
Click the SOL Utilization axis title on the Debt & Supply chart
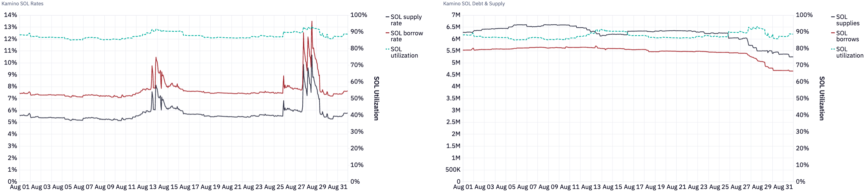tap(822, 98)
